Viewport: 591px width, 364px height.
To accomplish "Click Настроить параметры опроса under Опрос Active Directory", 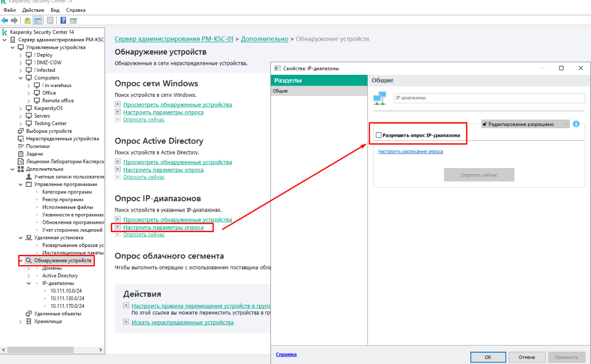I will [163, 170].
